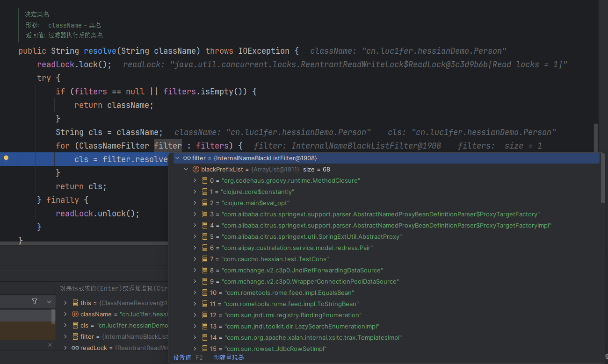Viewport: 608px width, 364px height.
Task: Click the variable icon beside this
Action: tap(75, 303)
